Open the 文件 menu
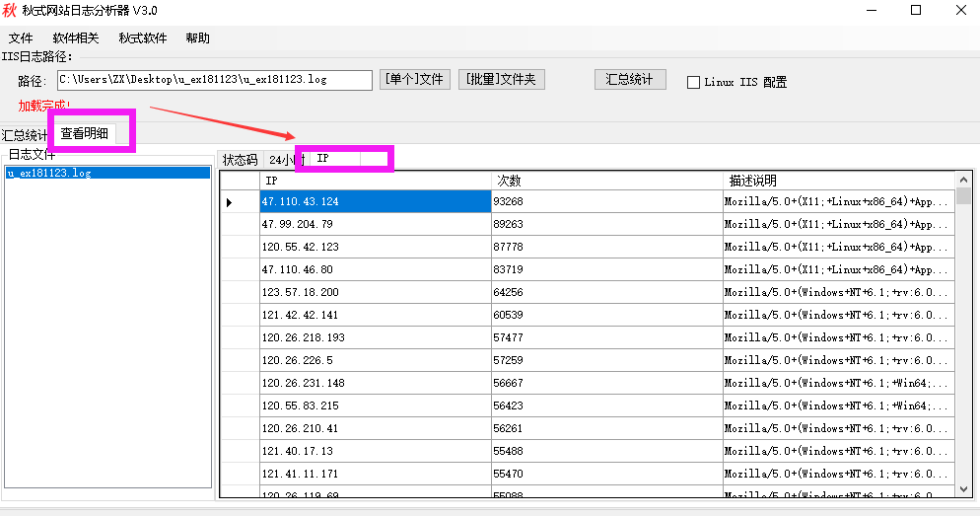The width and height of the screenshot is (980, 516). (x=21, y=38)
